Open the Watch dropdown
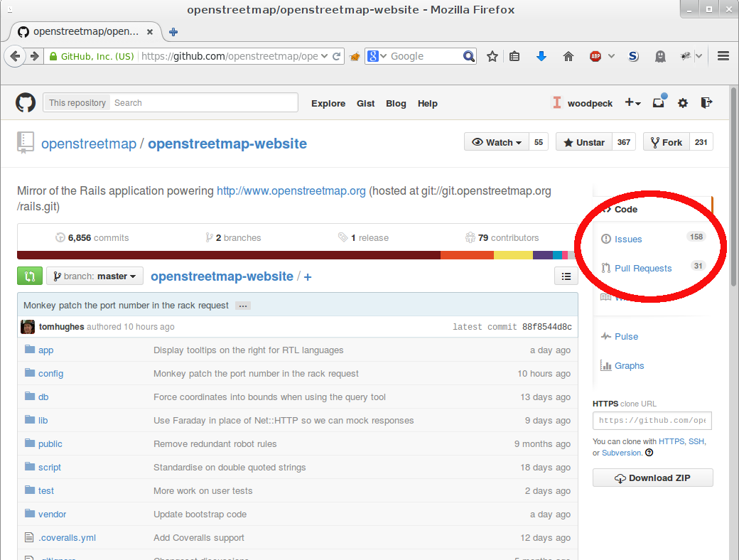The height and width of the screenshot is (560, 739). click(497, 142)
